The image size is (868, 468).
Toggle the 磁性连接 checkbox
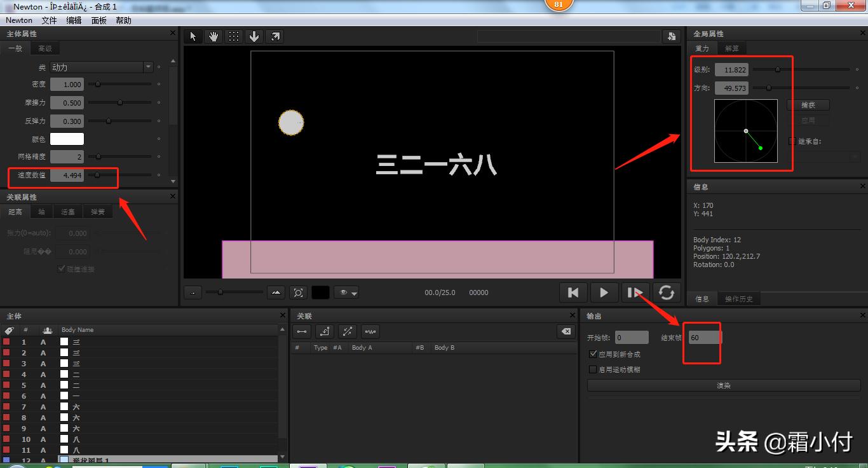pyautogui.click(x=61, y=268)
